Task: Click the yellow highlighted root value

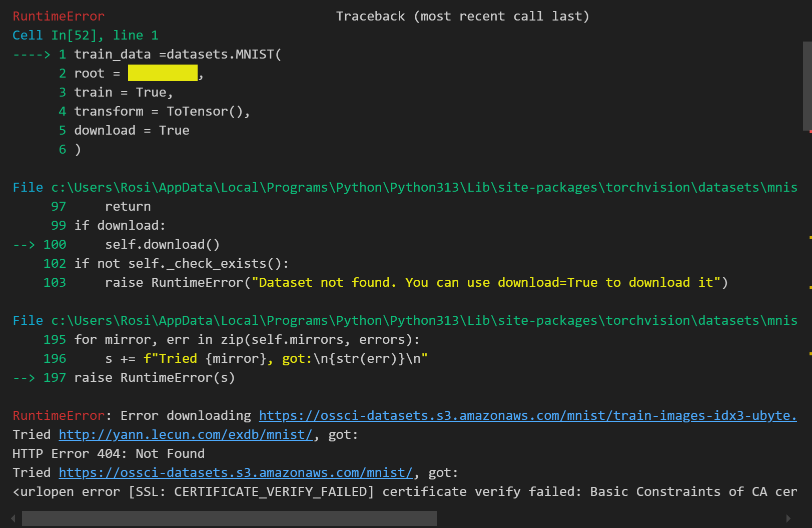Action: pyautogui.click(x=163, y=73)
